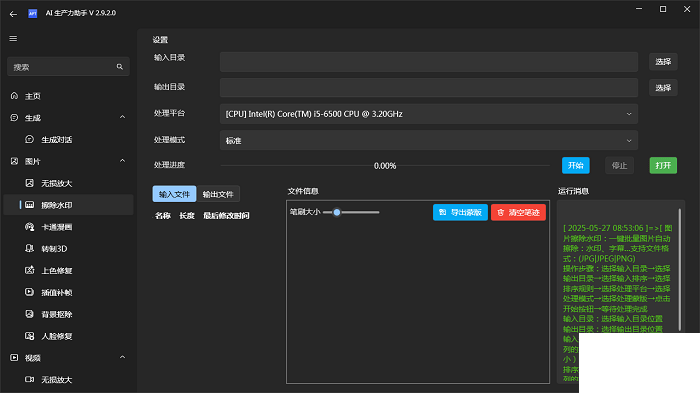Open the 主页 home page
This screenshot has width=700, height=393.
coord(68,96)
